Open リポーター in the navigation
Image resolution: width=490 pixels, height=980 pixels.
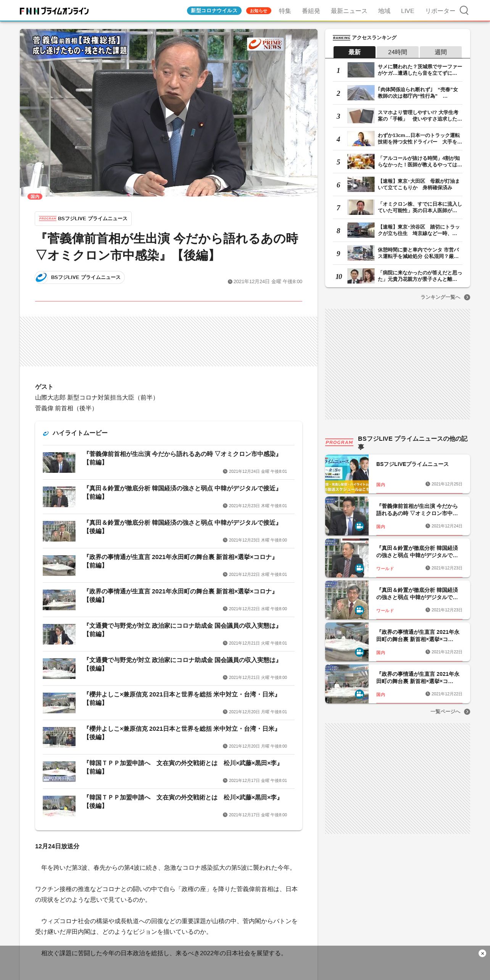point(440,11)
